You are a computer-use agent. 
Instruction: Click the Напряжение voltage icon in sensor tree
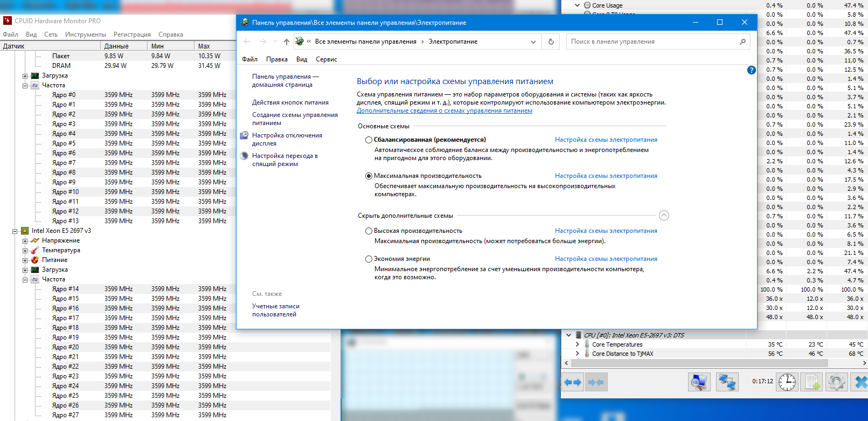click(35, 240)
